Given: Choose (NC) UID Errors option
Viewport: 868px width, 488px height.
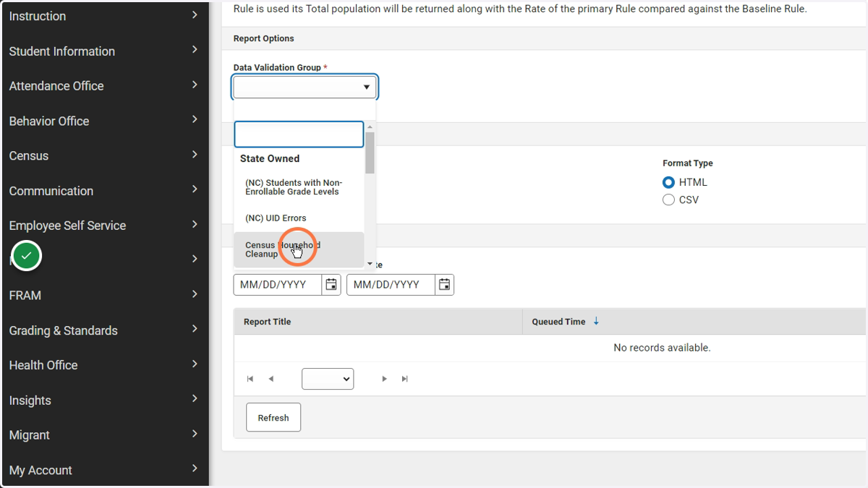Looking at the screenshot, I should pos(299,218).
